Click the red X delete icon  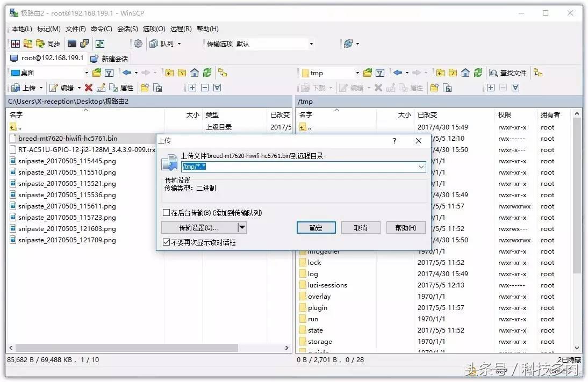point(89,88)
